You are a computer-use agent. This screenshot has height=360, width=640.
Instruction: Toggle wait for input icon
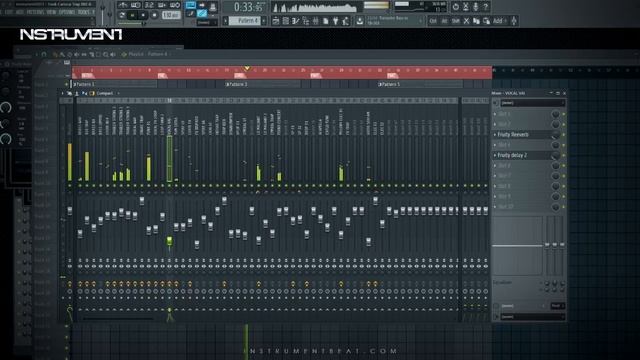click(136, 5)
